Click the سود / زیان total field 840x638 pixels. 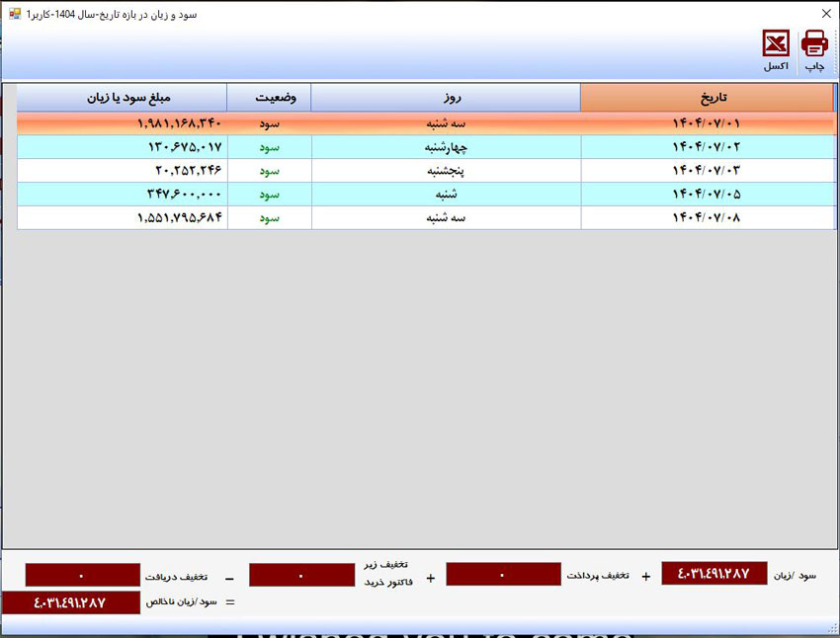(714, 573)
